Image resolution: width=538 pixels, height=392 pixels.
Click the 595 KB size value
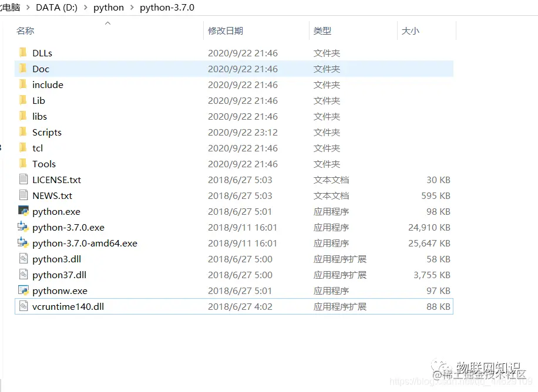pyautogui.click(x=435, y=195)
